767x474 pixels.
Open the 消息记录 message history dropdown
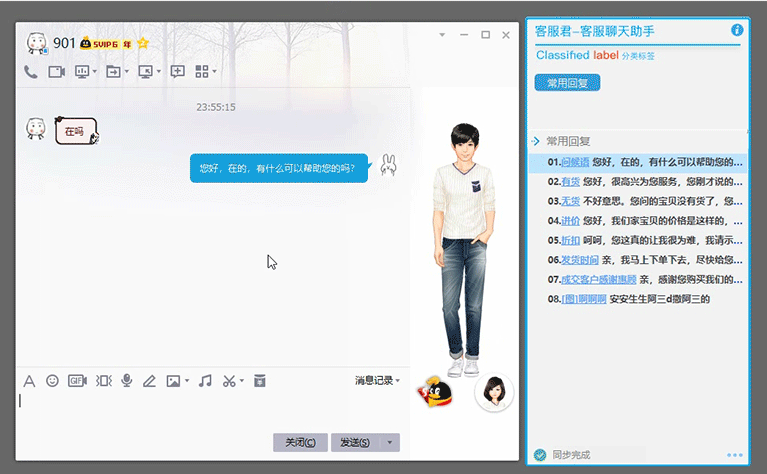click(377, 380)
